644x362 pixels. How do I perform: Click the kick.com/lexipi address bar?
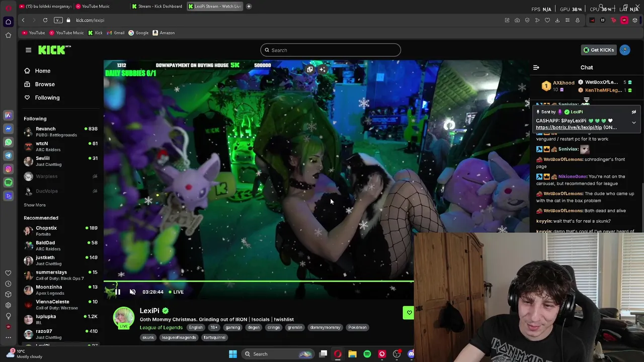point(91,20)
